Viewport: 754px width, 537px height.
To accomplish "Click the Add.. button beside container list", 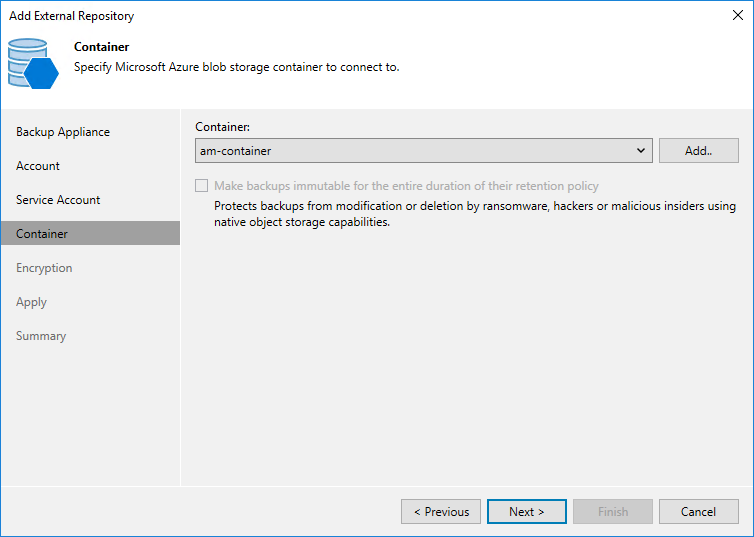I will 698,150.
